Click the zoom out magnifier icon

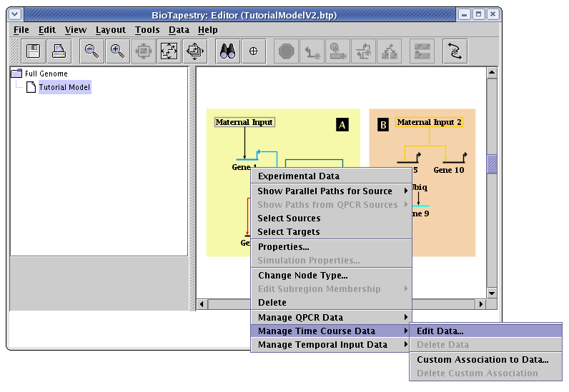click(x=91, y=51)
